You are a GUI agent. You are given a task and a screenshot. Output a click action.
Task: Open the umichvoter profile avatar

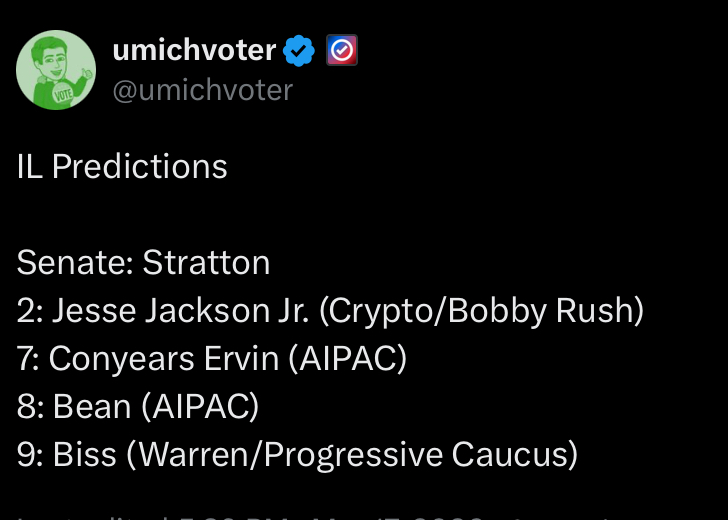(56, 70)
